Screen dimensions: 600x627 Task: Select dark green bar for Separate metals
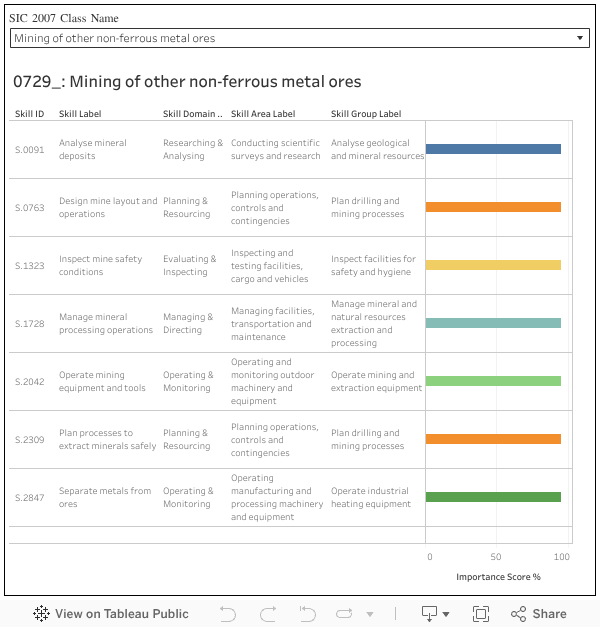493,497
